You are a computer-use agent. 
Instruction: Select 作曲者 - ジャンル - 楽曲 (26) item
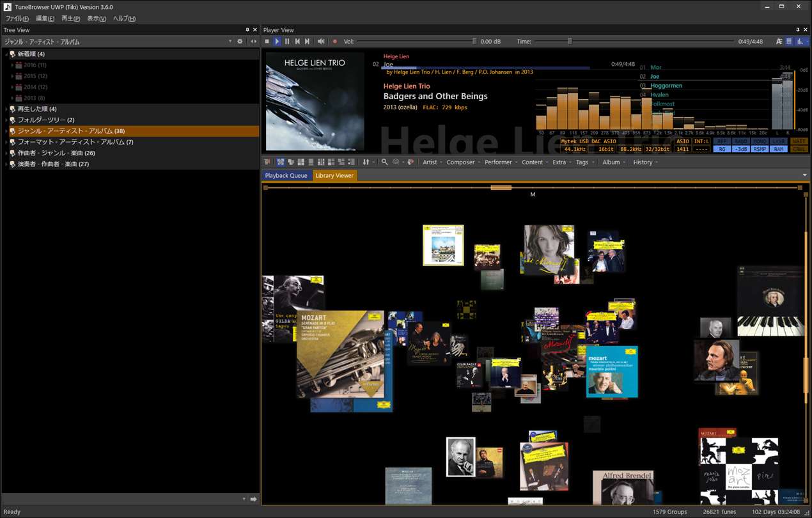(x=56, y=153)
